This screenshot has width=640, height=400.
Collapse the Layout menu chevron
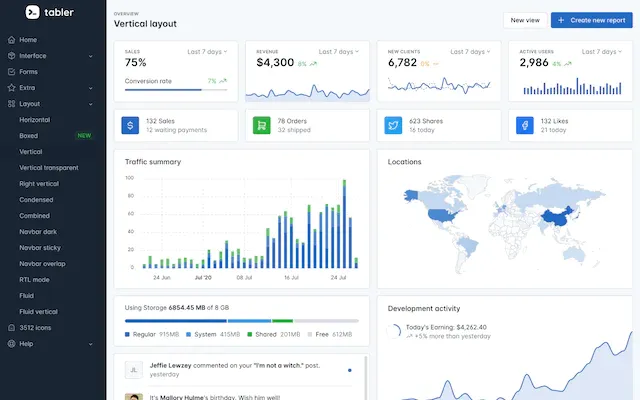click(x=91, y=104)
